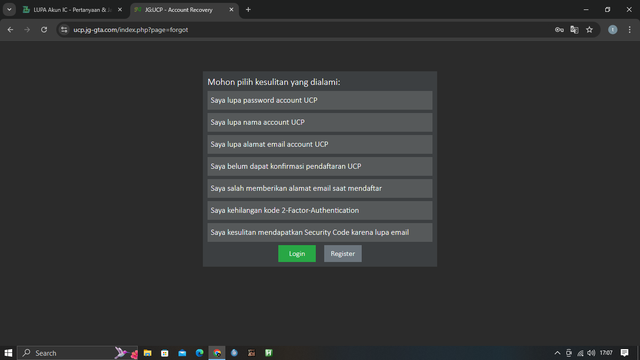640x360 pixels.
Task: Open File Explorer from taskbar
Action: 147,353
